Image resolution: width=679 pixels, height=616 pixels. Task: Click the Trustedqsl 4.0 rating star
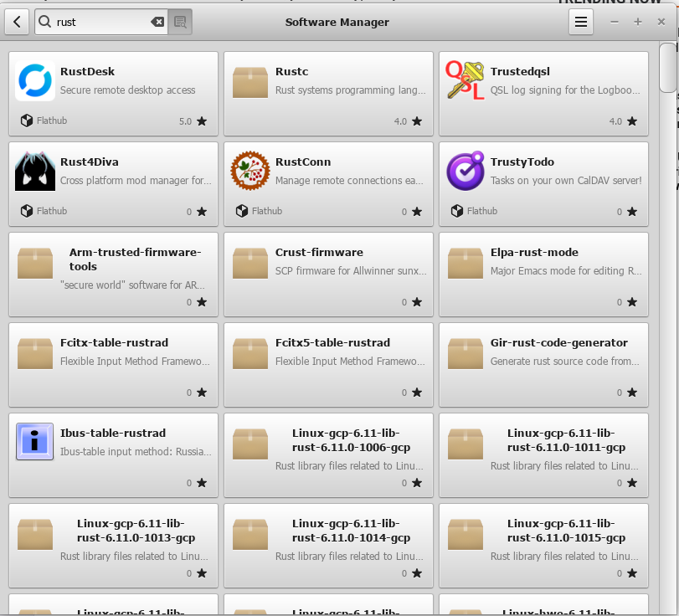(632, 121)
